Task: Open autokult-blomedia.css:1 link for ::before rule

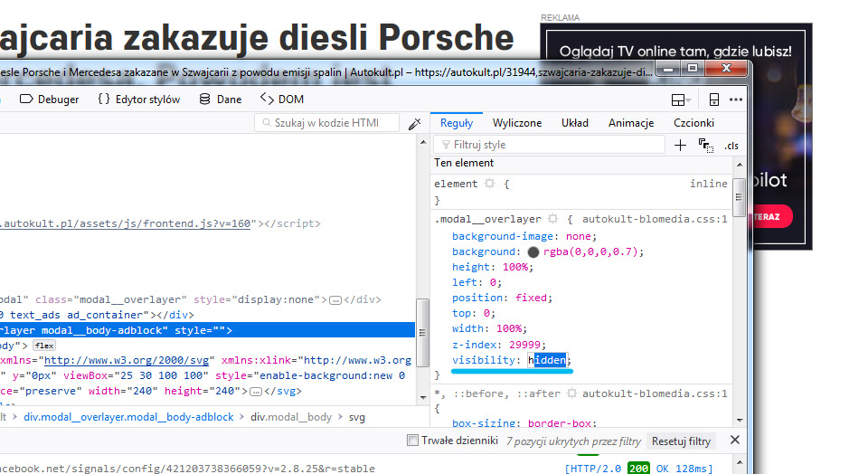Action: point(655,393)
